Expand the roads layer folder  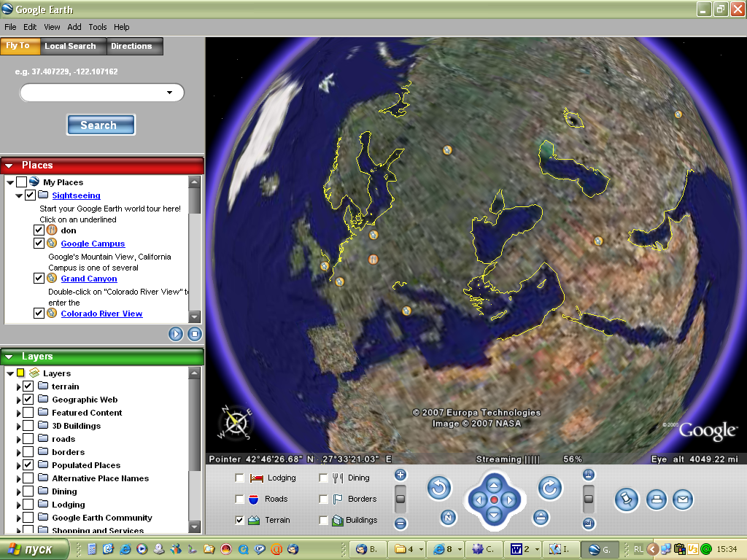tap(18, 439)
